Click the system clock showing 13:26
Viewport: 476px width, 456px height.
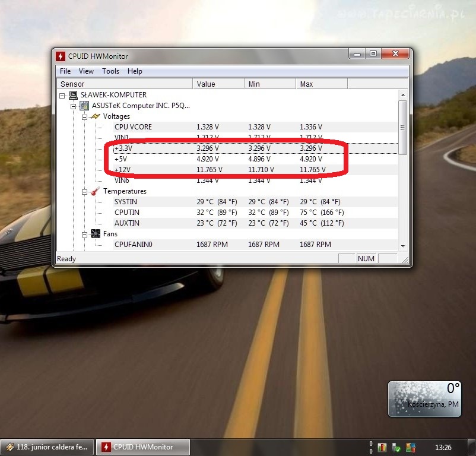443,447
